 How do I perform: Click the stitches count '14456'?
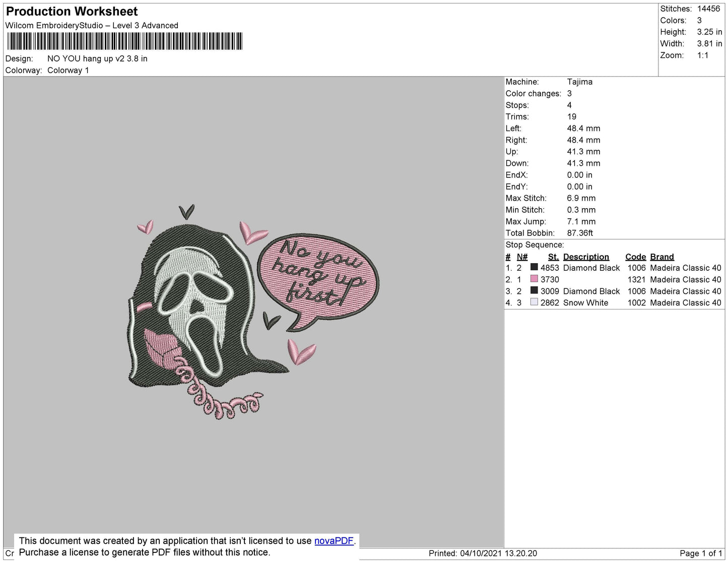pyautogui.click(x=708, y=9)
